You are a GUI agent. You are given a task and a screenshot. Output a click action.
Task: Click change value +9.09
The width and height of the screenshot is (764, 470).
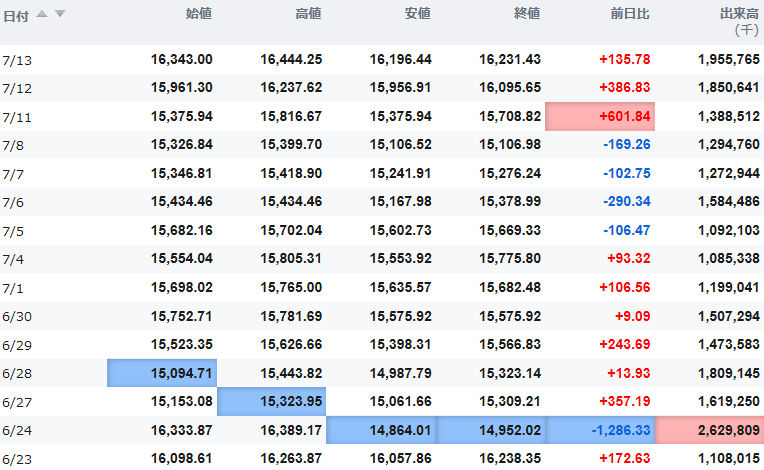coord(633,316)
